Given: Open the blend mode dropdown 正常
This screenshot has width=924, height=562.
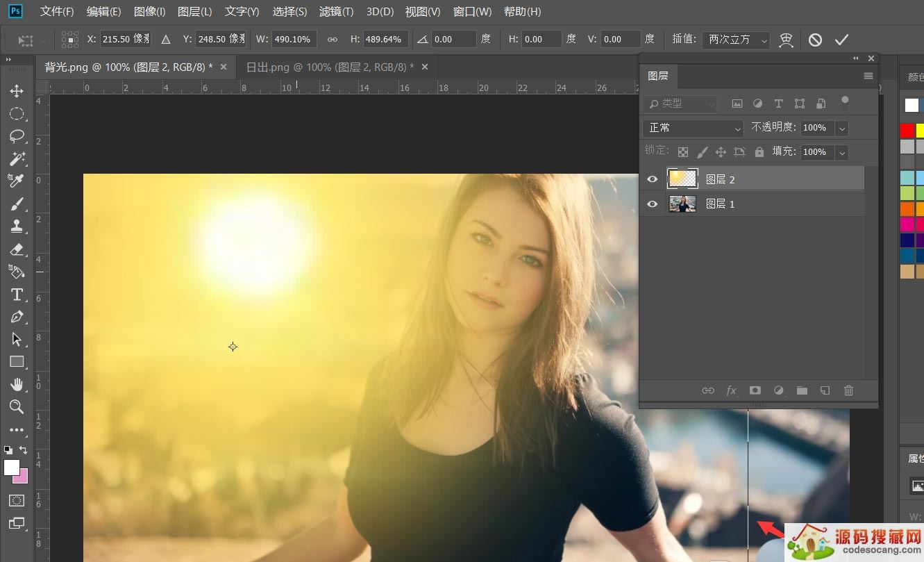Looking at the screenshot, I should click(694, 128).
